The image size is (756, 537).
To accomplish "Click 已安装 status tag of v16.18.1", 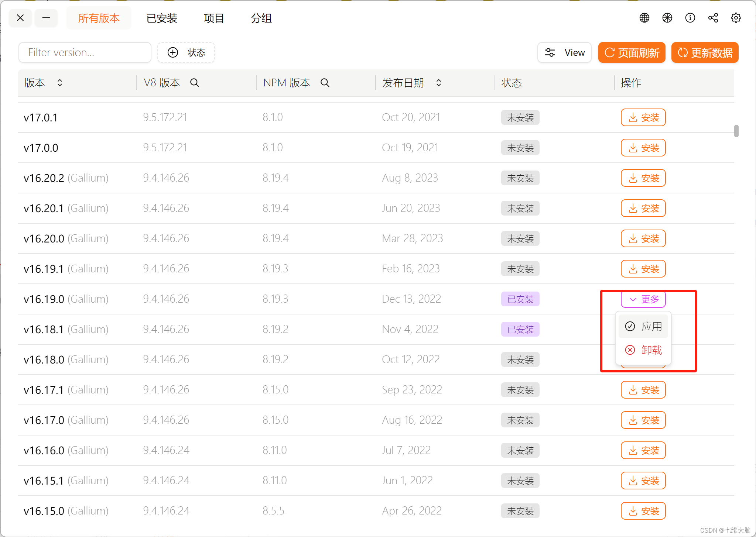I will [520, 329].
